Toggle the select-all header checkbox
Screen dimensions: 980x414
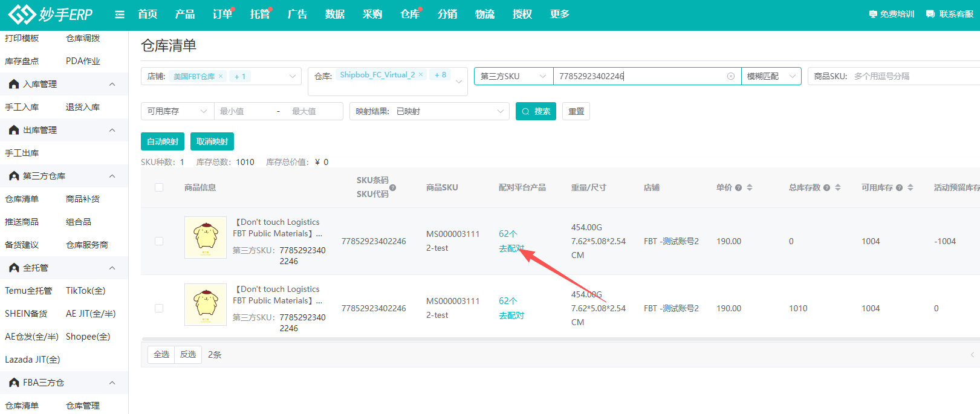(x=159, y=187)
